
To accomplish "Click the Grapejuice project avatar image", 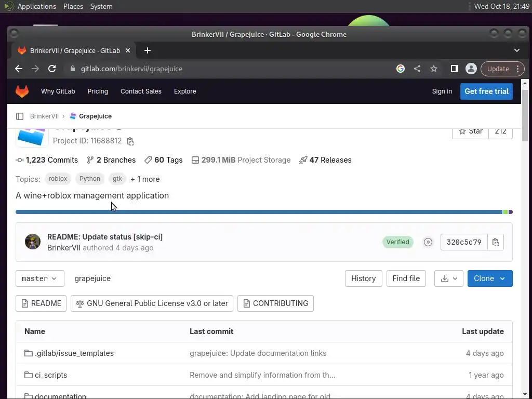I will coord(32,137).
